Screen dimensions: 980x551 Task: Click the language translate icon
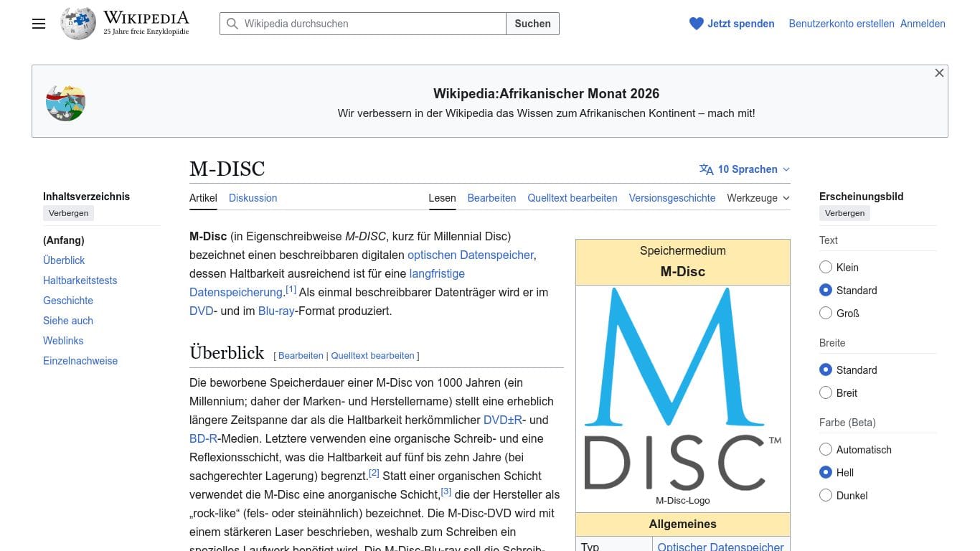coord(706,169)
